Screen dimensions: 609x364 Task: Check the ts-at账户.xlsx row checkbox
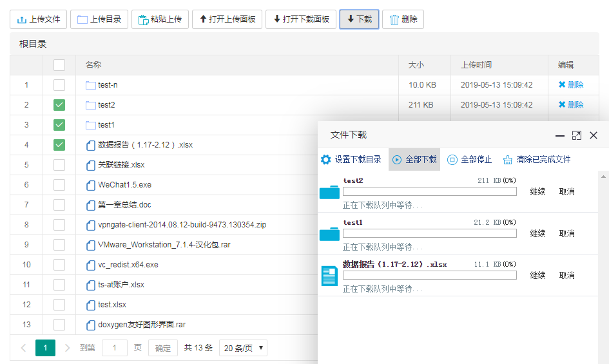[59, 285]
